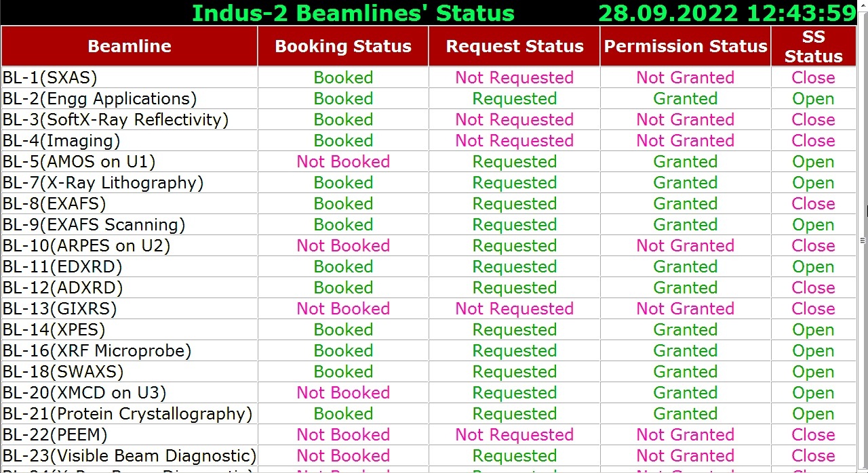Image resolution: width=868 pixels, height=473 pixels.
Task: Click the 28.09.2022 12:43:59 timestamp
Action: click(x=727, y=13)
